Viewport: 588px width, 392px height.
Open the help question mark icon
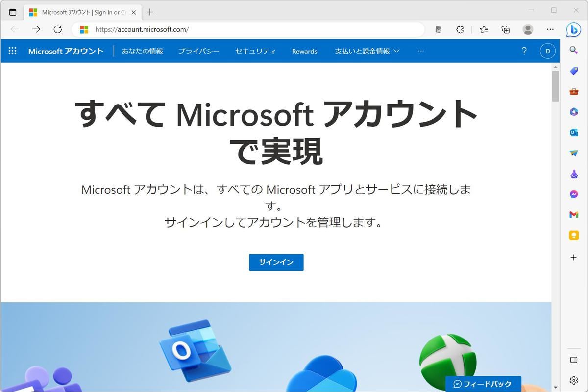524,51
